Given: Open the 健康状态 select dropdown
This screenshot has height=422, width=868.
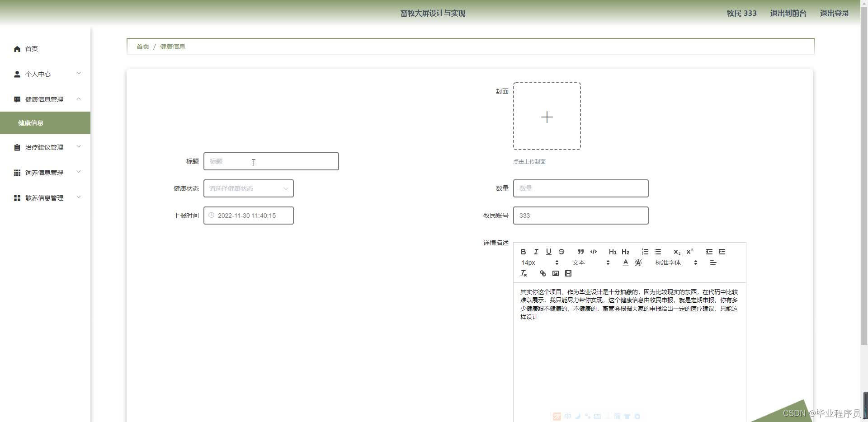Looking at the screenshot, I should [248, 188].
